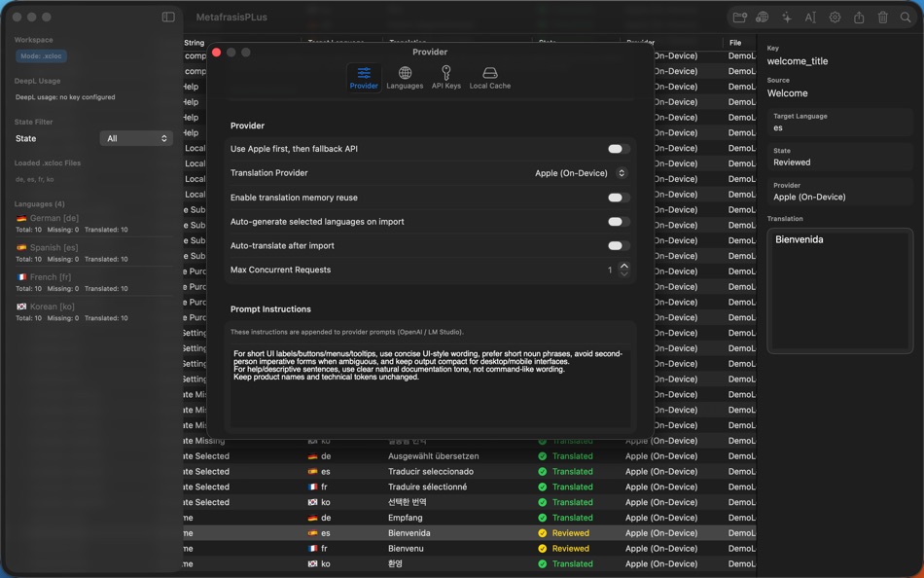924x578 pixels.
Task: Click the green check on Ausgewählt übersetzen row
Action: coord(542,456)
